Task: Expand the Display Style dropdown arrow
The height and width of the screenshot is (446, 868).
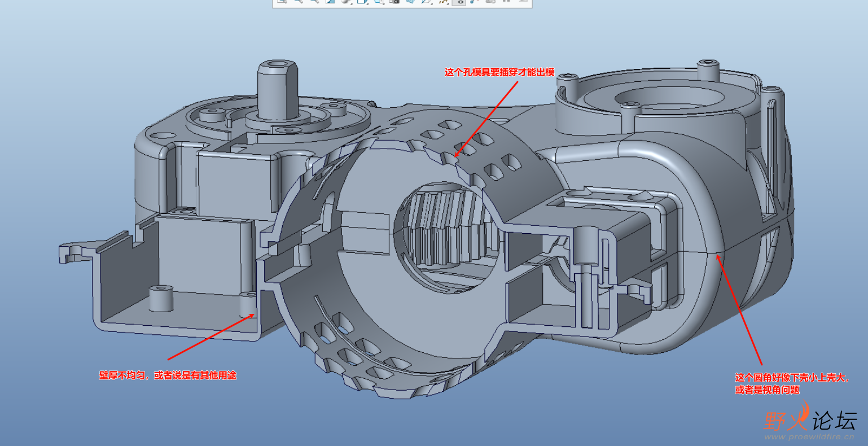Action: point(369,5)
